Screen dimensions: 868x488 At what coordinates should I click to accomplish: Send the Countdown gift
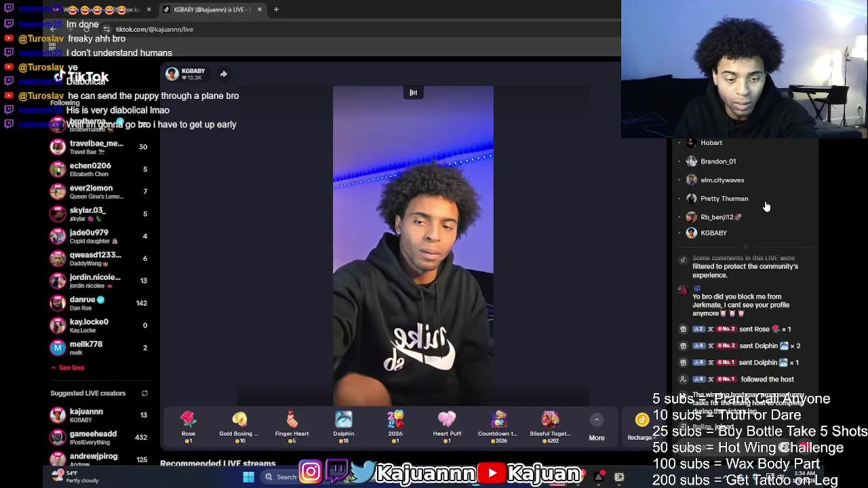coord(499,427)
